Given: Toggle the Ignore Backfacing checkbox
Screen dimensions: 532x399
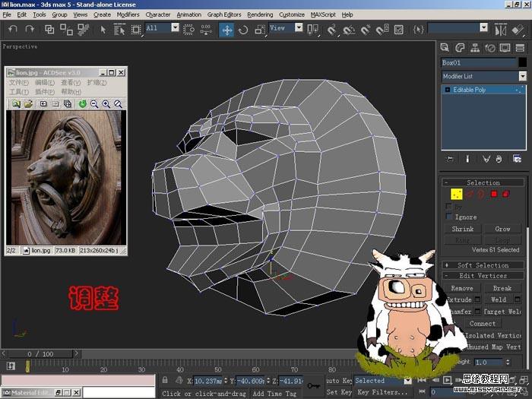Looking at the screenshot, I should click(449, 217).
